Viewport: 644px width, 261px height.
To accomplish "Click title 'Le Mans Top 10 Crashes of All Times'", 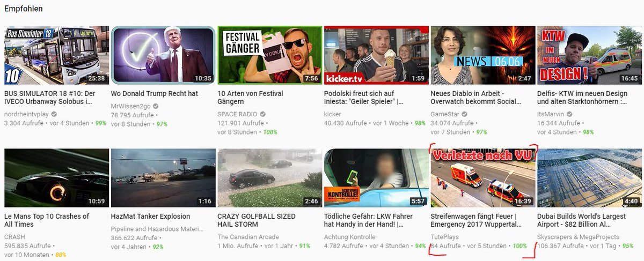I will coord(47,220).
